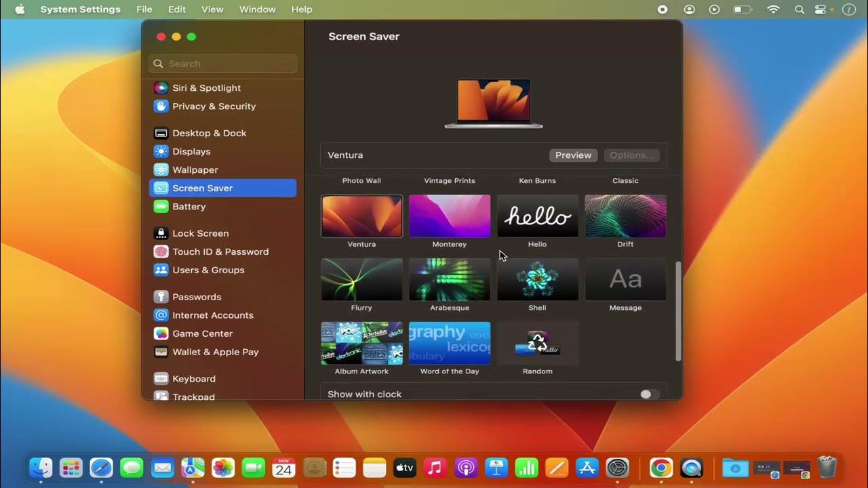The width and height of the screenshot is (868, 488).
Task: Launch FaceTime from the Dock
Action: tap(253, 468)
